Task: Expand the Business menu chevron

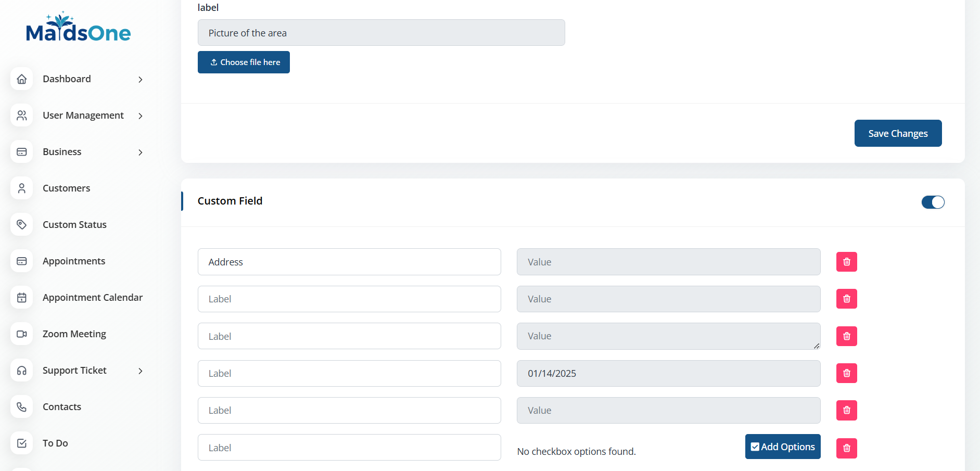Action: (x=141, y=152)
